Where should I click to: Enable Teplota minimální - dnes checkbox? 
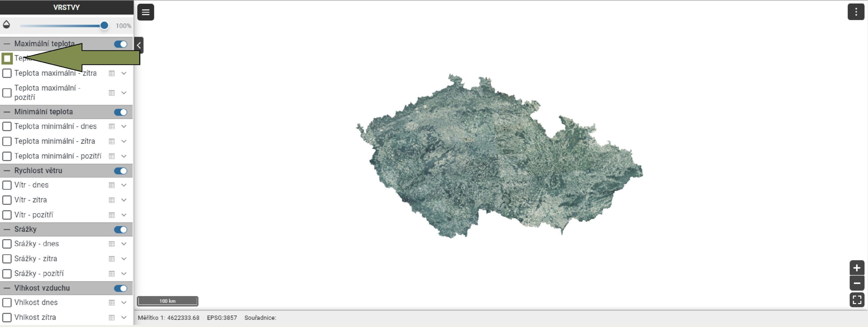[7, 126]
